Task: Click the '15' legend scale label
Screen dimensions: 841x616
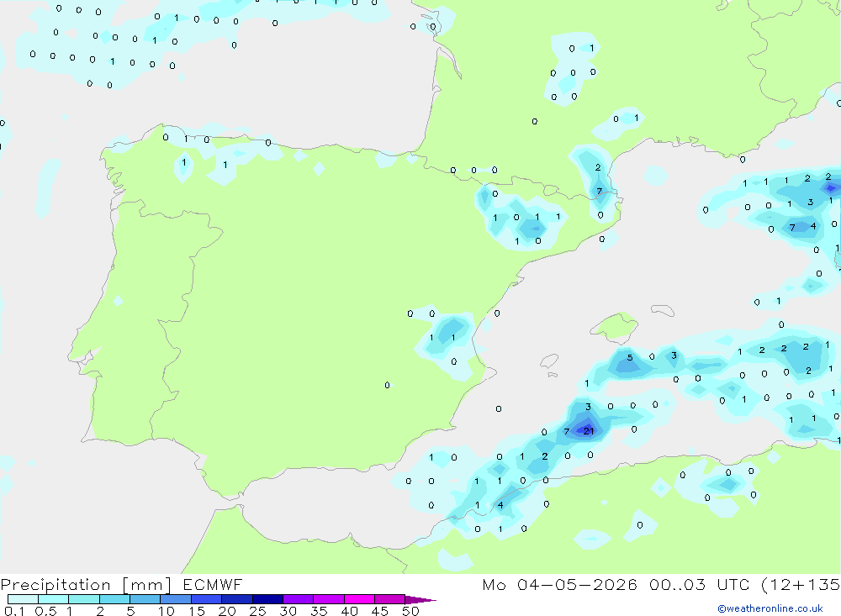Action: click(x=197, y=611)
